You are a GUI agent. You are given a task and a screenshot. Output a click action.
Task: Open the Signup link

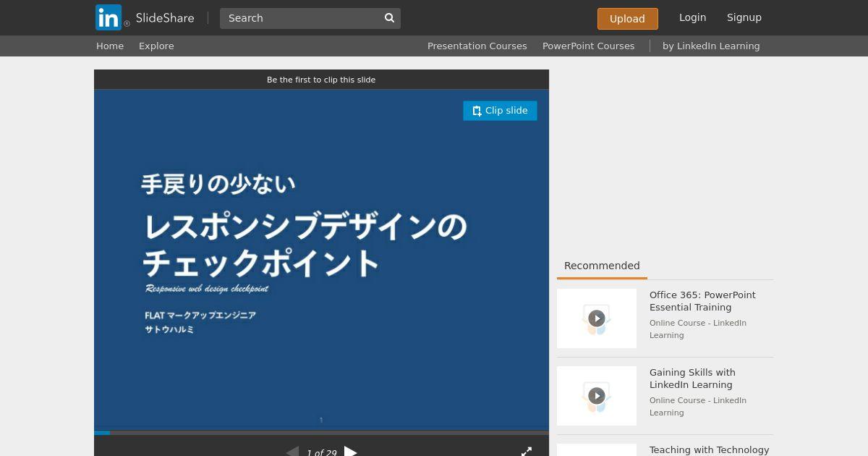[x=744, y=17]
